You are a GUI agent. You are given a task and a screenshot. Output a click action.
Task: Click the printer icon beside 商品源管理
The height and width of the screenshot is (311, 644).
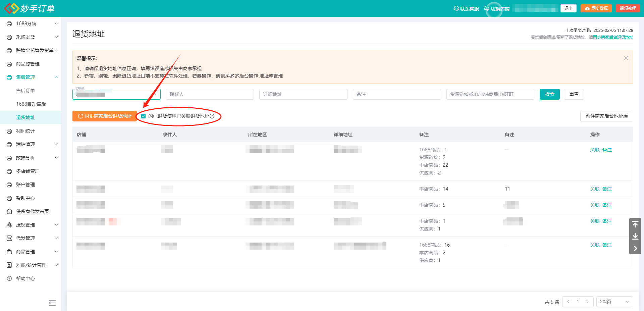pyautogui.click(x=9, y=64)
